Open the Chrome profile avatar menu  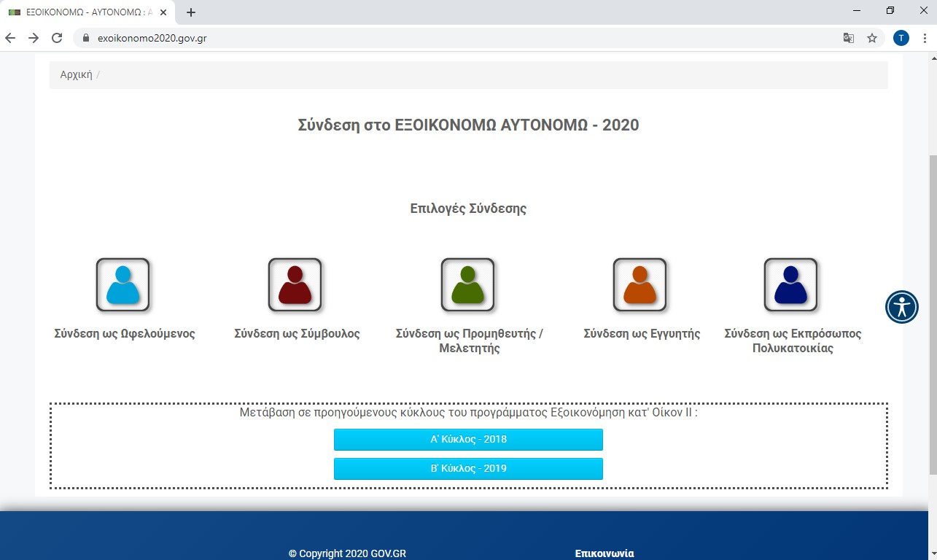pyautogui.click(x=901, y=38)
